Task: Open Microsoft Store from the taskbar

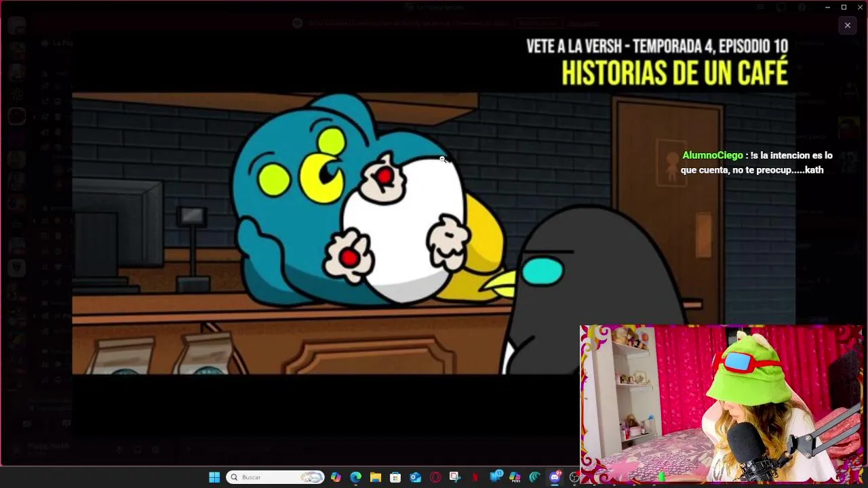Action: coord(395,477)
